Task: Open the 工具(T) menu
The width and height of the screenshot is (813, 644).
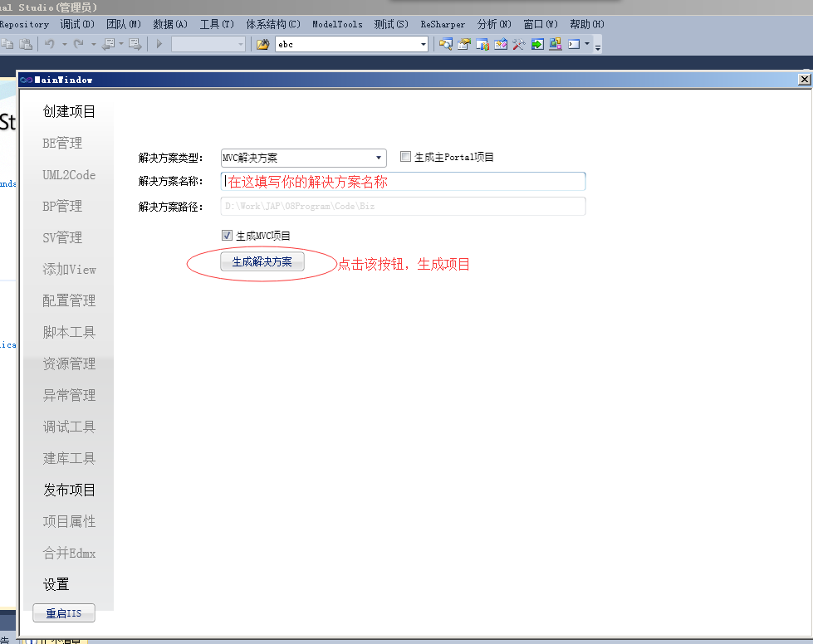Action: click(217, 24)
